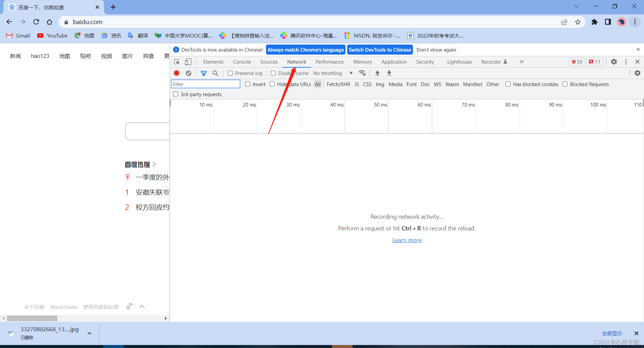Expand more DevTools tabs chevron
The height and width of the screenshot is (348, 644).
pyautogui.click(x=522, y=62)
